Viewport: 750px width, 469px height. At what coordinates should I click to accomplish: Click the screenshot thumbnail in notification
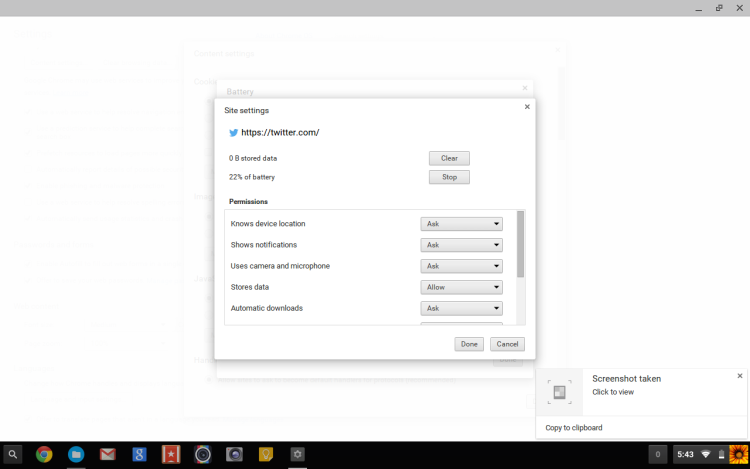559,392
